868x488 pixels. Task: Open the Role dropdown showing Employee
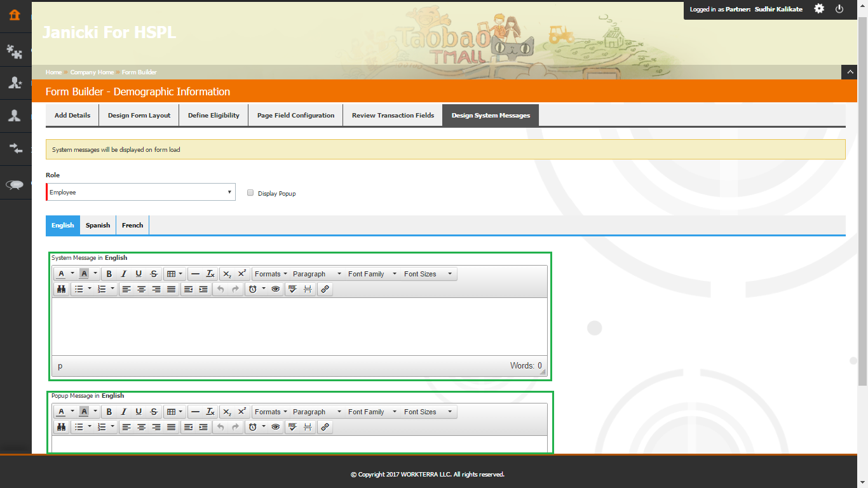click(x=140, y=192)
